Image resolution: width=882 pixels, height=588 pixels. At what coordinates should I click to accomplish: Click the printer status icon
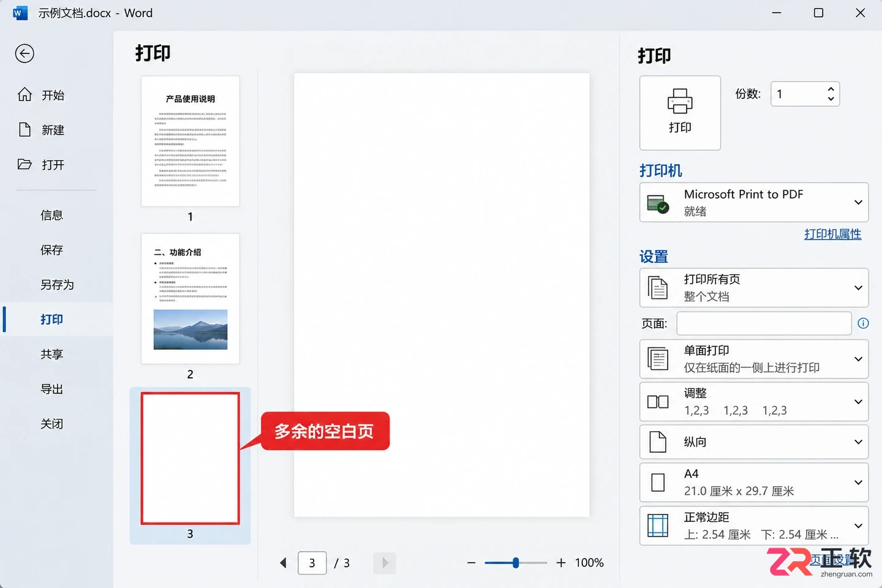[658, 203]
